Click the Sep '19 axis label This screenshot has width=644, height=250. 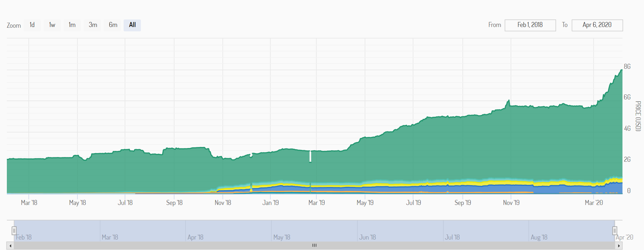click(x=463, y=203)
